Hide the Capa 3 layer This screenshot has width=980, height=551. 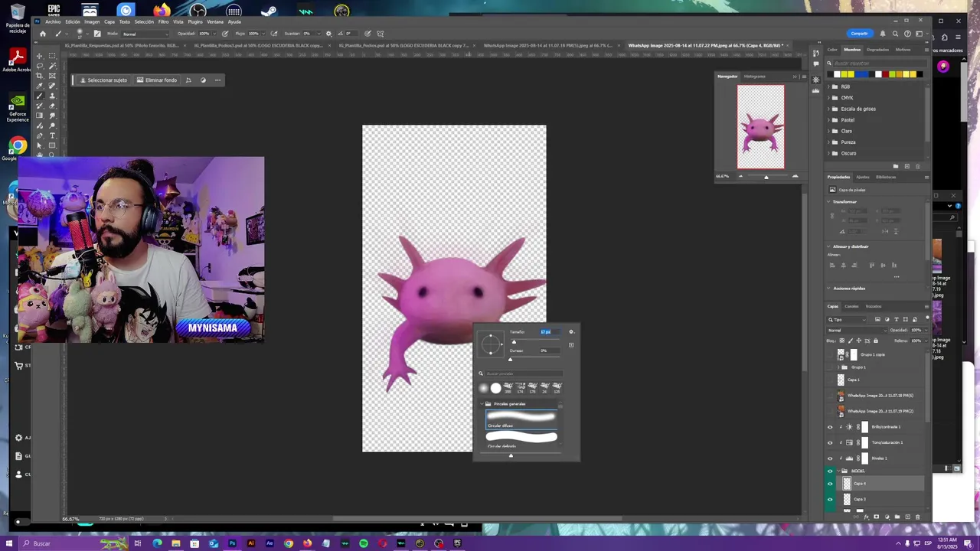pos(830,499)
